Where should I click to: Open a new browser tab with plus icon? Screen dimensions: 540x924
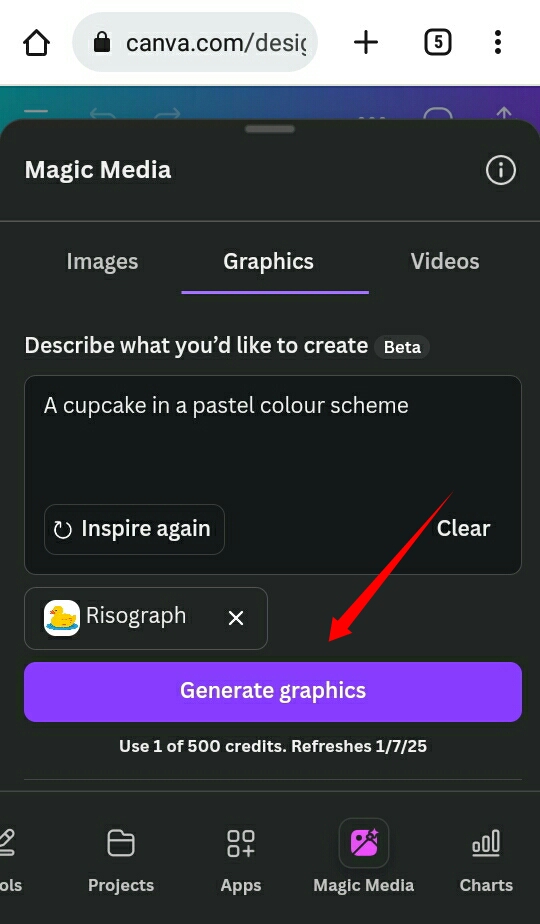366,42
